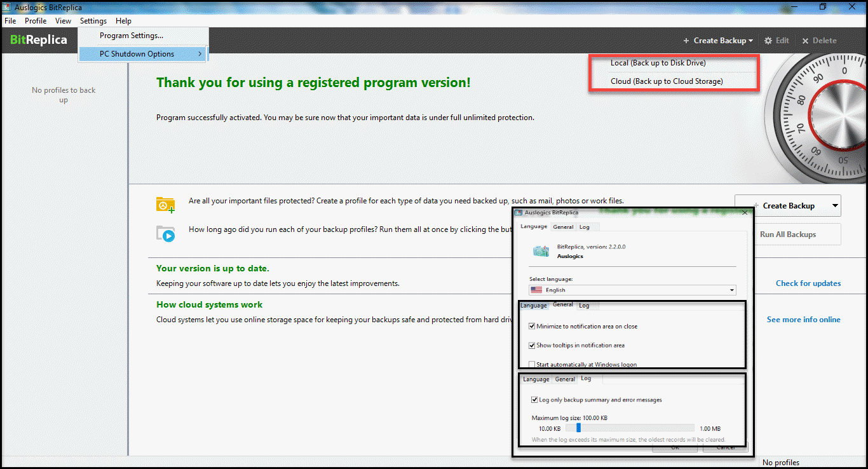Click the gear icon next to Edit
868x469 pixels.
(x=768, y=40)
